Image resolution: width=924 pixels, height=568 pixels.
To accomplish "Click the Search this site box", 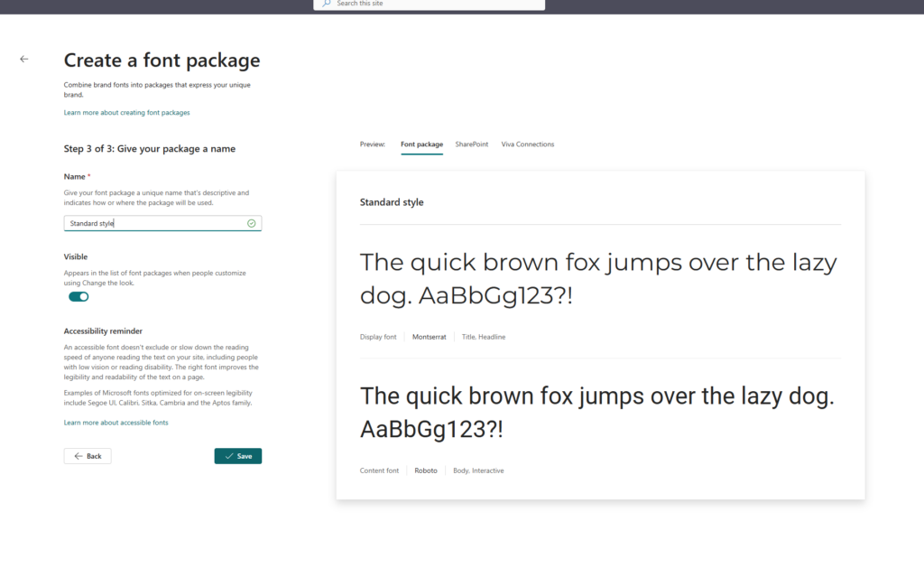I will click(x=429, y=5).
